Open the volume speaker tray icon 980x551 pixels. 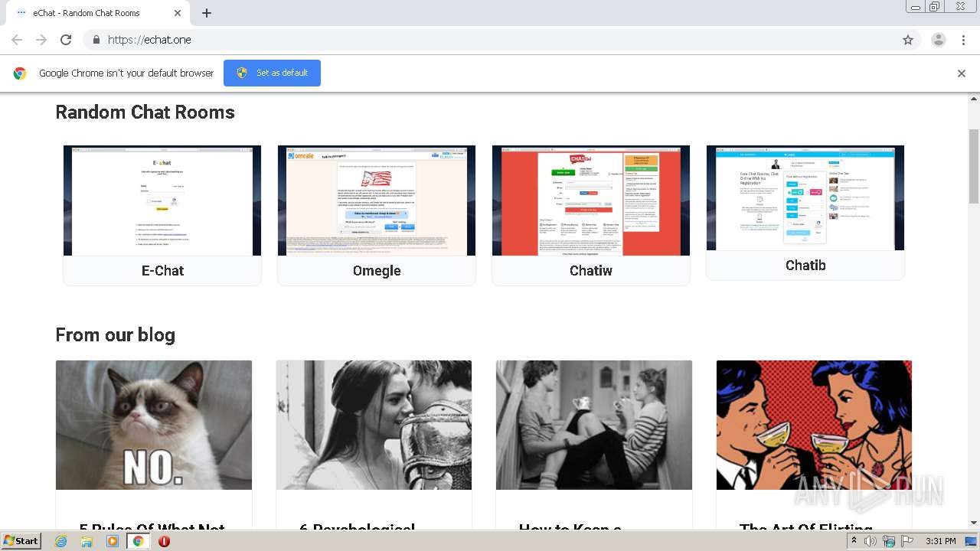pyautogui.click(x=871, y=541)
